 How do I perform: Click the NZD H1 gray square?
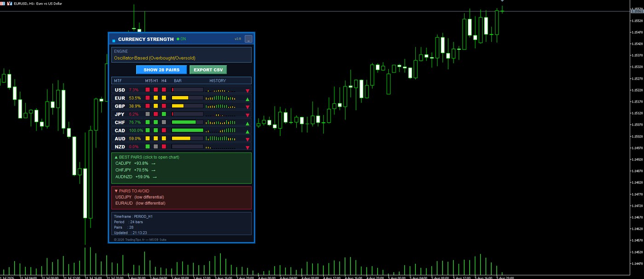pyautogui.click(x=156, y=147)
